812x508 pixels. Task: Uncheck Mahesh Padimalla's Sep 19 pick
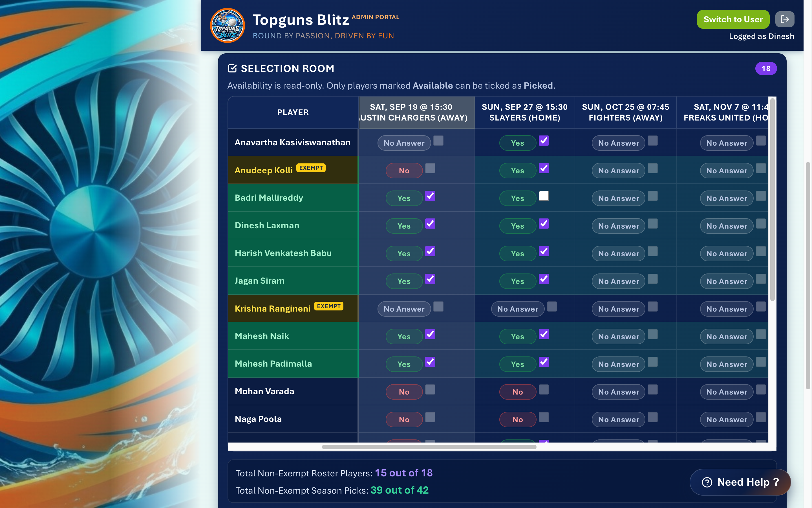(430, 362)
